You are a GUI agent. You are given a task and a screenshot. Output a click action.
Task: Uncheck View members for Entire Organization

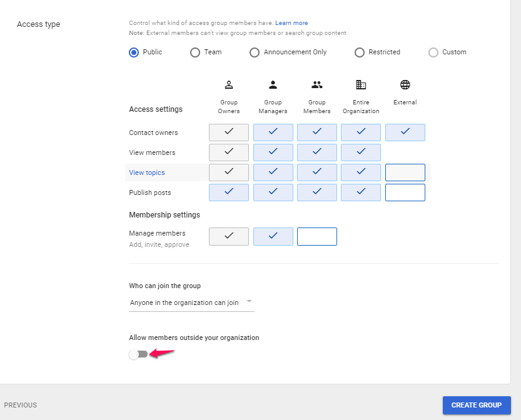pyautogui.click(x=361, y=152)
